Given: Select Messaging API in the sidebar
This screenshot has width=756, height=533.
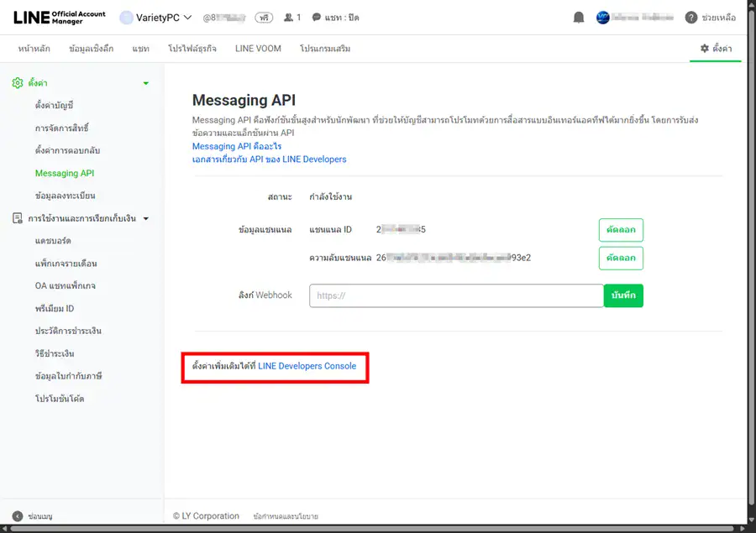Looking at the screenshot, I should [65, 173].
